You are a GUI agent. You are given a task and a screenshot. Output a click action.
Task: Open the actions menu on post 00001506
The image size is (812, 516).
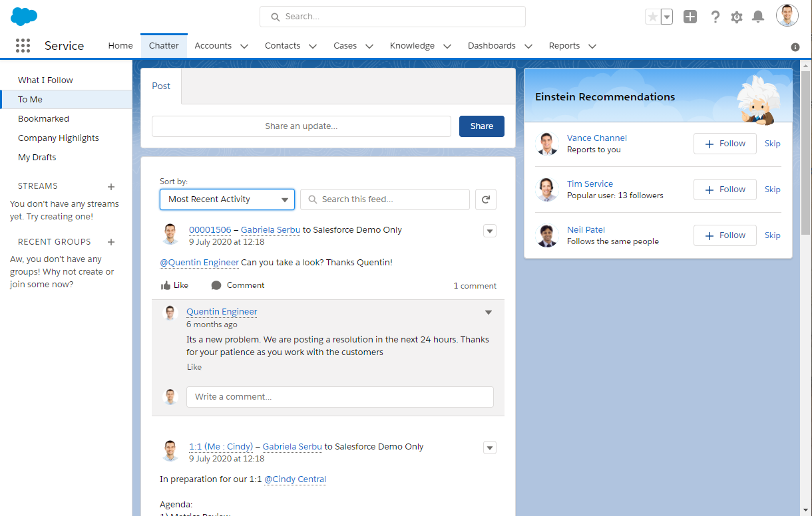[489, 231]
